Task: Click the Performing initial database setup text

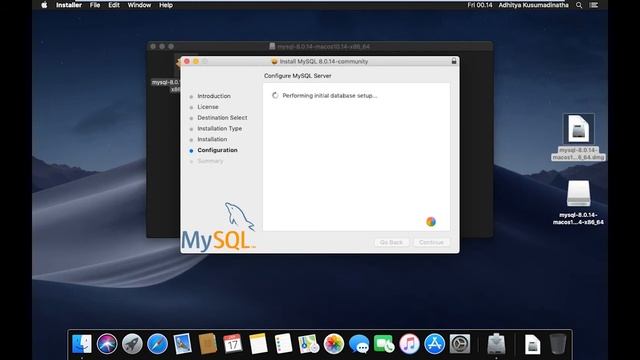Action: coord(330,96)
